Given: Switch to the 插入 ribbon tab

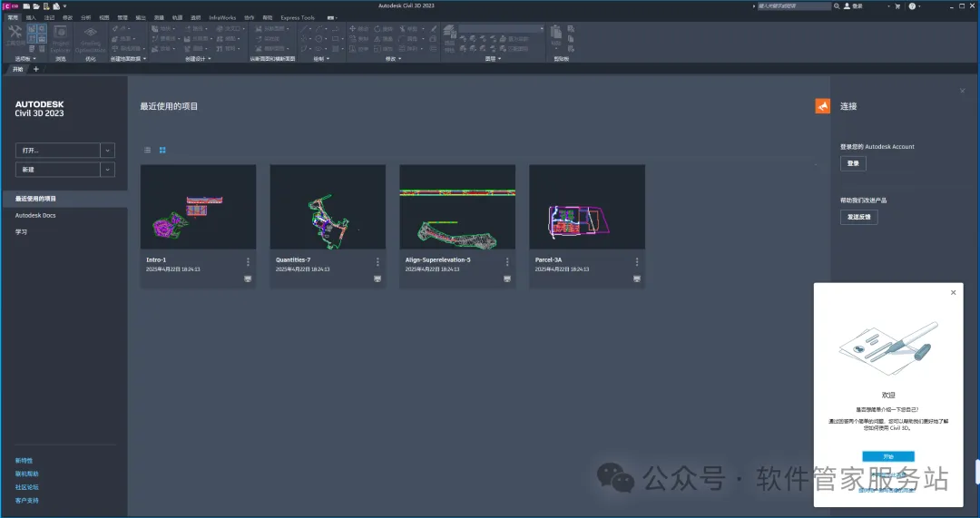Looking at the screenshot, I should [31, 17].
